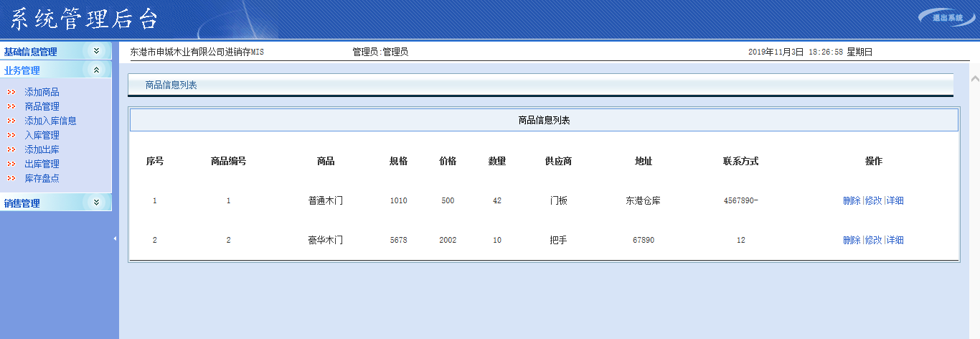The height and width of the screenshot is (339, 980).
Task: Click the quantity value 42
Action: tap(497, 200)
